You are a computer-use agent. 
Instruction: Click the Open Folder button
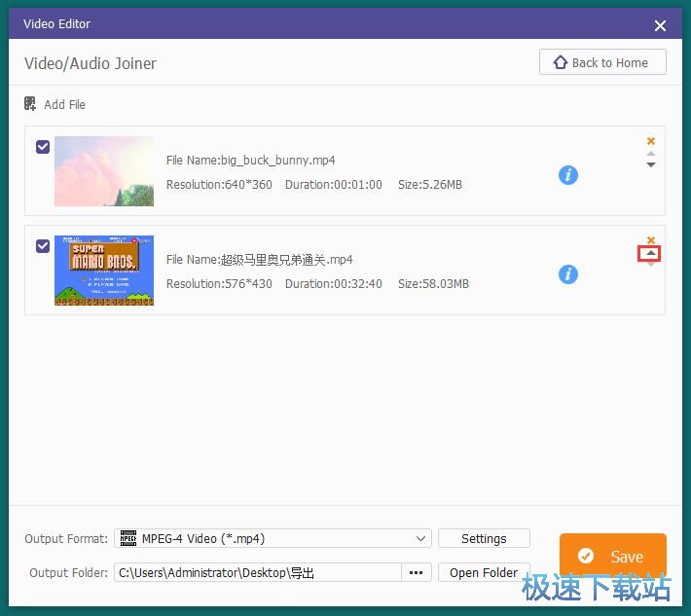(x=484, y=573)
